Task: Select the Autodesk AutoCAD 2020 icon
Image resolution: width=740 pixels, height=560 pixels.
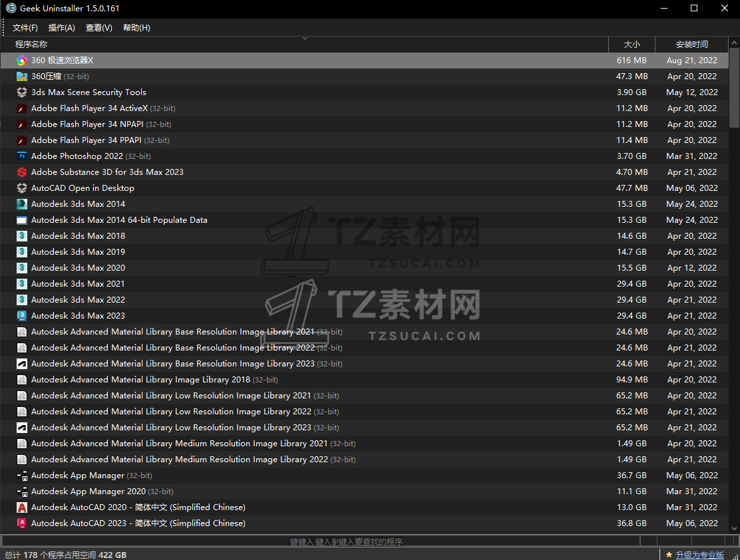Action: click(x=22, y=507)
